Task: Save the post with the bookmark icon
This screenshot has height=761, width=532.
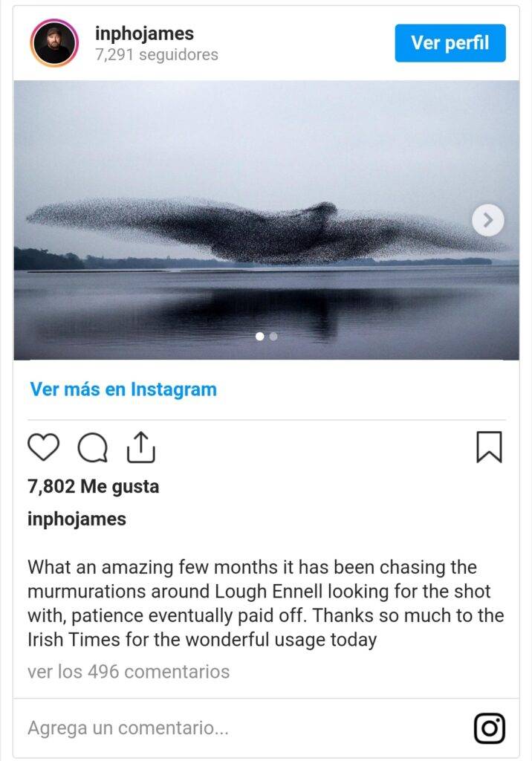Action: [489, 447]
